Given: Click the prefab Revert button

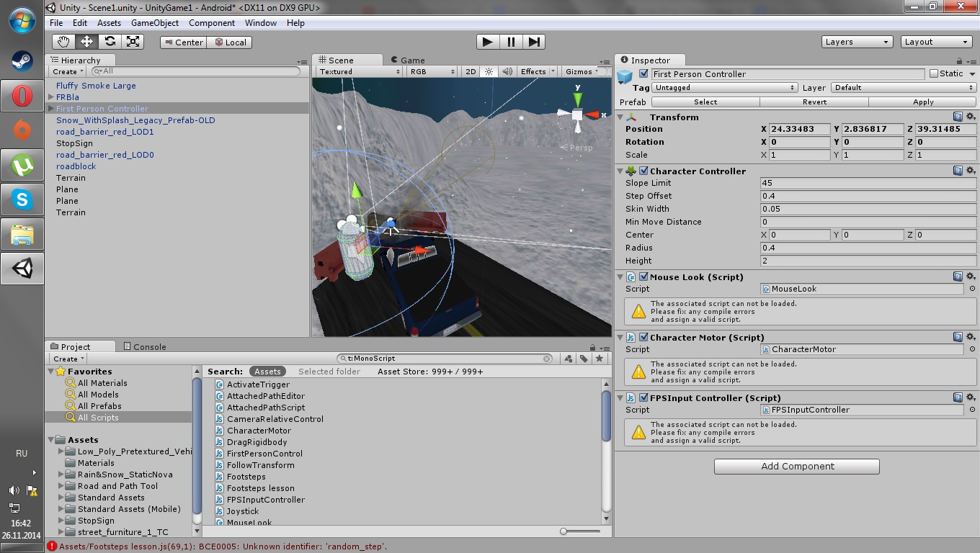Looking at the screenshot, I should coord(814,102).
